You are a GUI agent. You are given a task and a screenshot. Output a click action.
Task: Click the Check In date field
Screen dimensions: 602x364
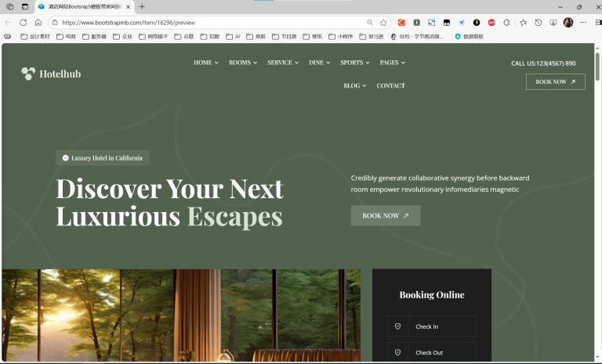(x=432, y=326)
